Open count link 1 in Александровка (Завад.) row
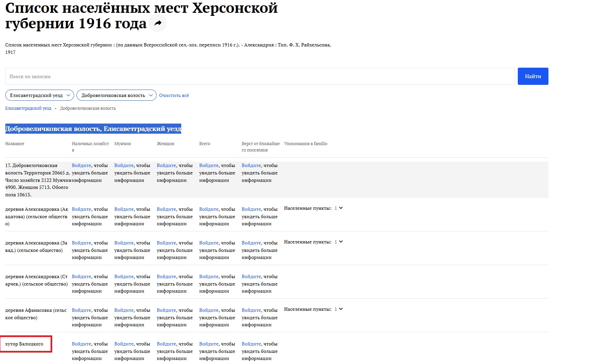This screenshot has width=601, height=364. [x=336, y=242]
